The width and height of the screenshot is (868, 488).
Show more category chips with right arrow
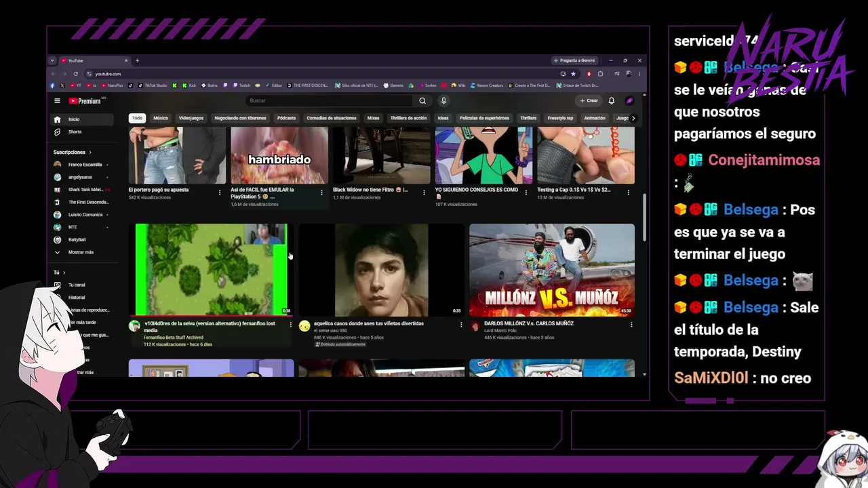(633, 118)
